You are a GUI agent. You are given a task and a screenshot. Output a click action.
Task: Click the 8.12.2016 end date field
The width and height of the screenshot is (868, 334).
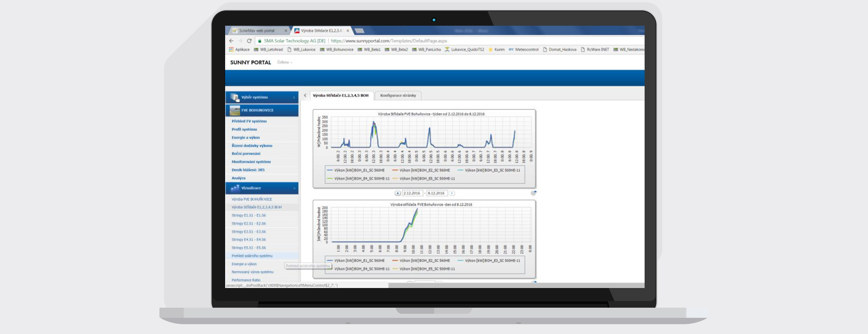point(437,193)
